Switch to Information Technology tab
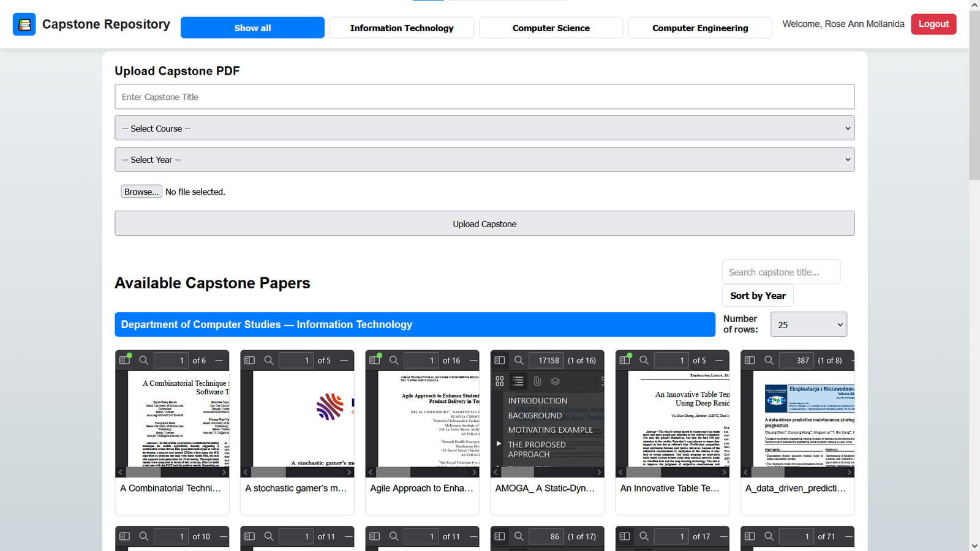The width and height of the screenshot is (980, 551). click(402, 28)
